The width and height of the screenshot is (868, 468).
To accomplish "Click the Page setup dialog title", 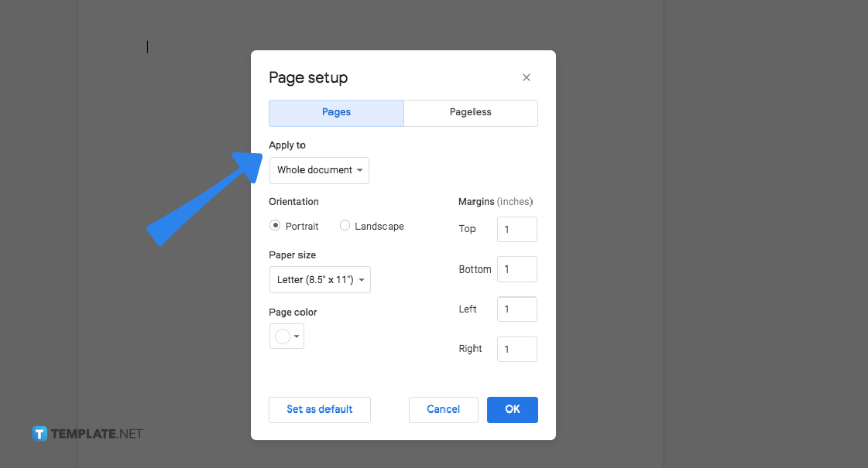I will (x=308, y=77).
